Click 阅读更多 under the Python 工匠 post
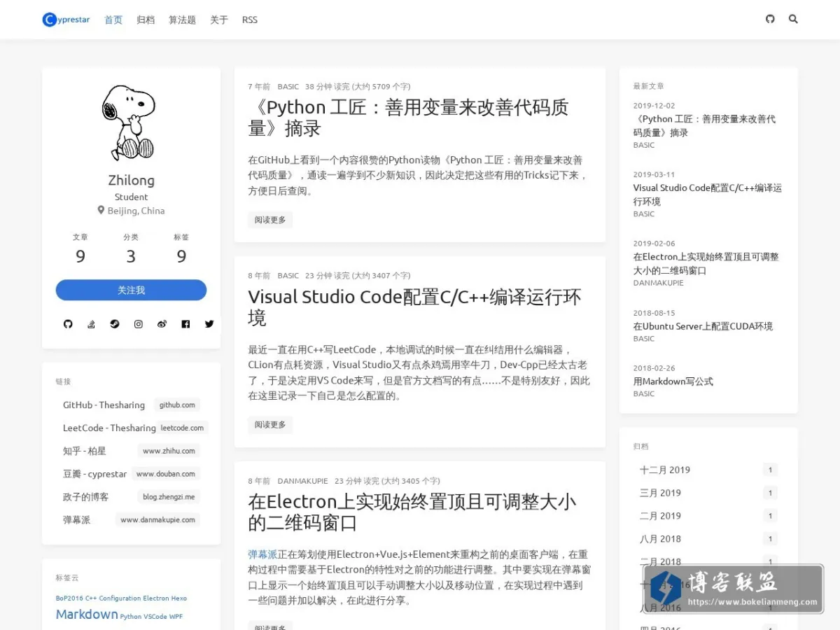This screenshot has width=840, height=630. coord(270,220)
